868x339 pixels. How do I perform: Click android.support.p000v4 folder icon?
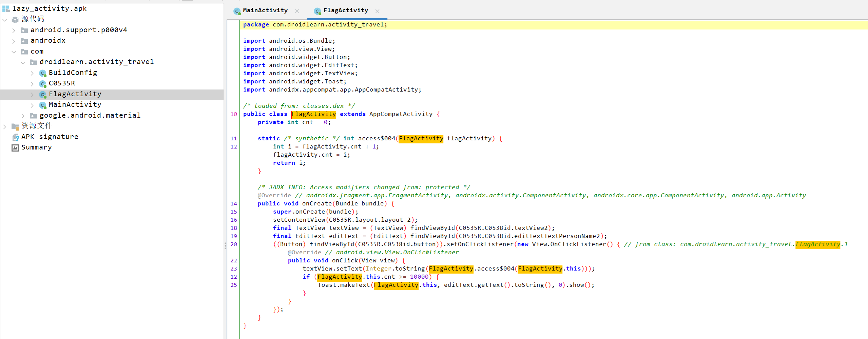(24, 30)
